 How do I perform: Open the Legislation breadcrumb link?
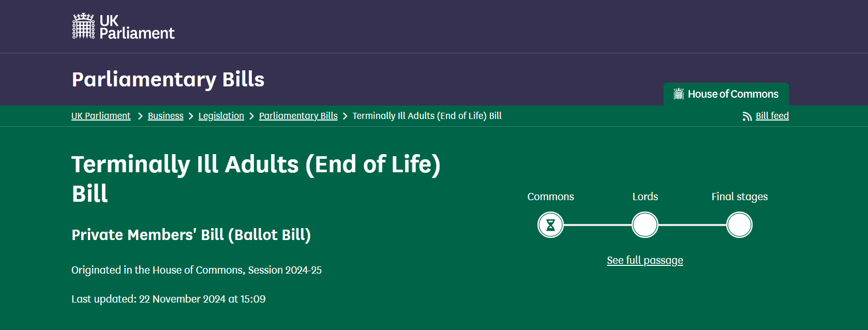221,116
